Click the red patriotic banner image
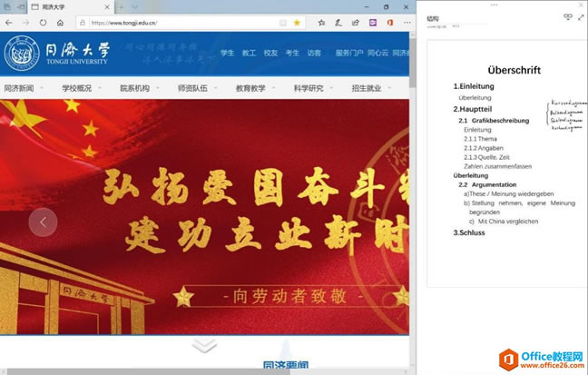 pos(204,217)
